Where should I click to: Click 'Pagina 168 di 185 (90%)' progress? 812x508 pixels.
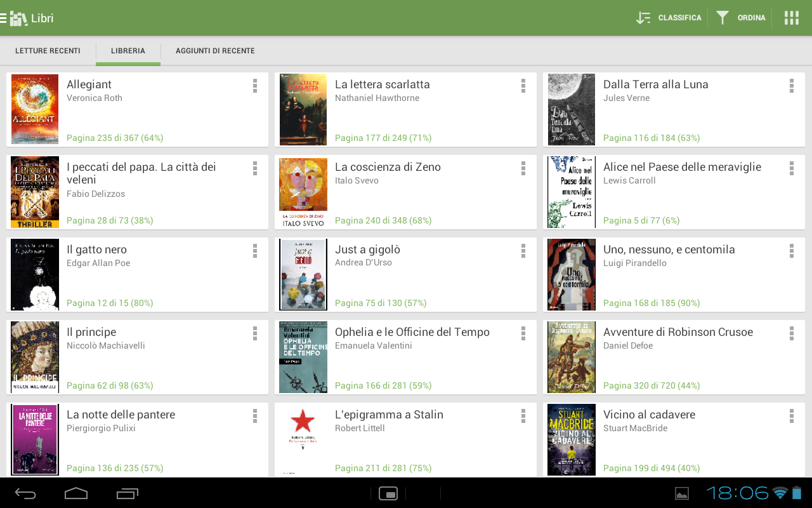[x=652, y=303]
